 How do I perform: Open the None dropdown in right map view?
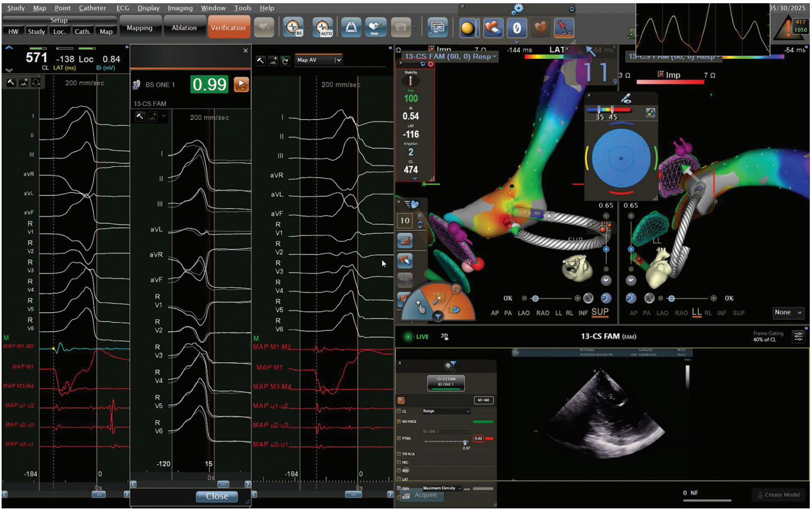788,313
